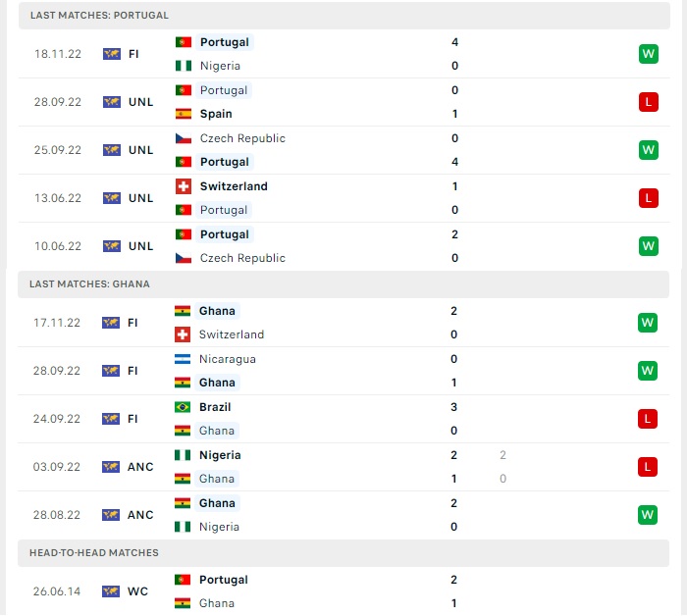Click the win badge for the 18.11.22 match
Image resolution: width=687 pixels, height=616 pixels.
tap(648, 54)
